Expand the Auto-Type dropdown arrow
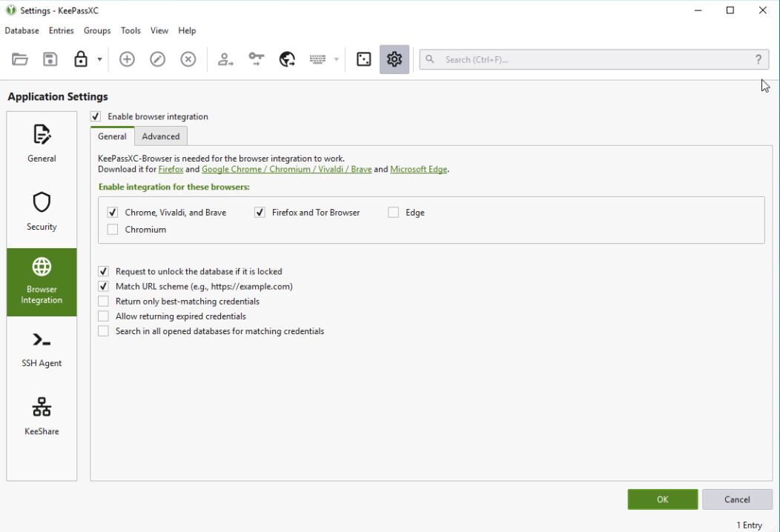 click(x=337, y=59)
